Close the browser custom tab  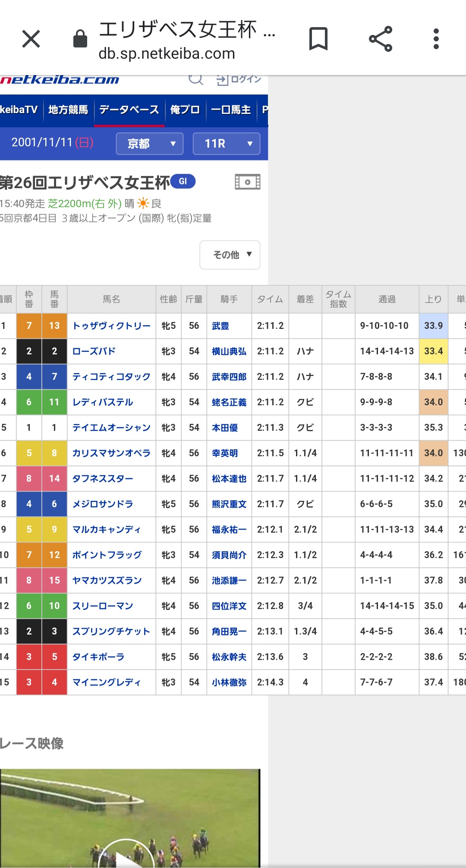click(x=31, y=39)
